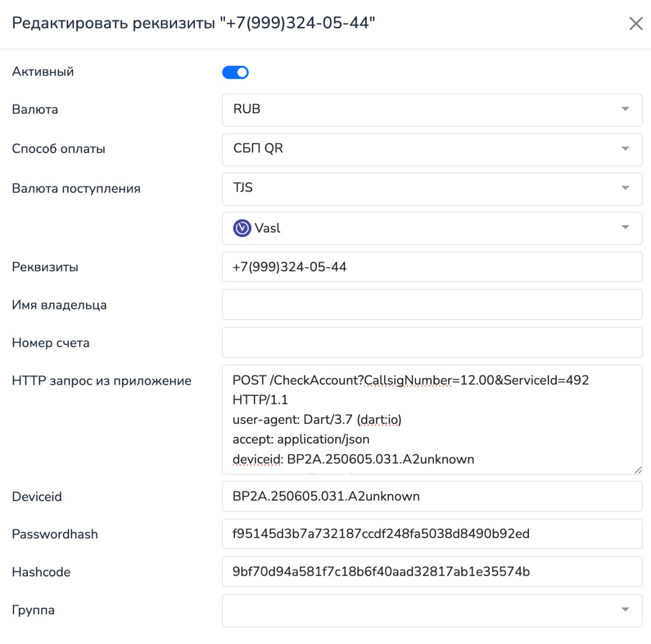Click inside the HTTP запрос textarea

431,420
